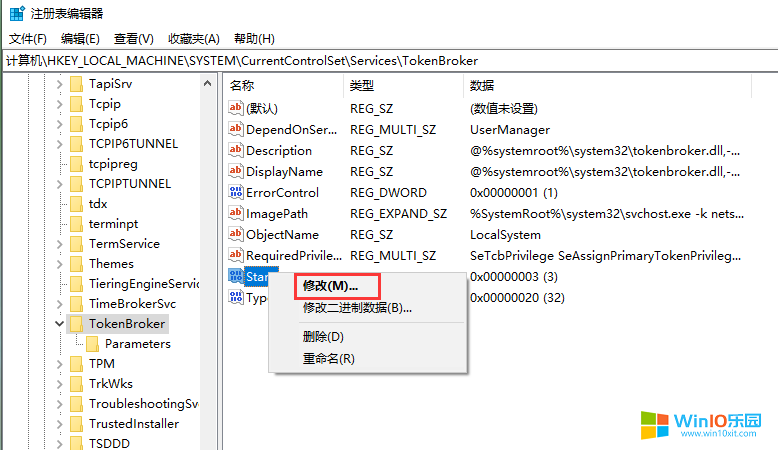Viewport: 778px width, 450px height.
Task: Expand the TimeBrokerSvc tree node
Action: click(60, 304)
